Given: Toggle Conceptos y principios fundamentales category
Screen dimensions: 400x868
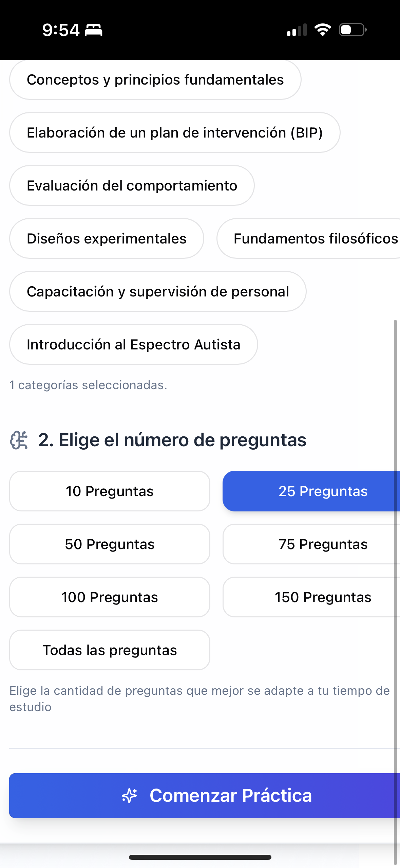Looking at the screenshot, I should (x=155, y=80).
